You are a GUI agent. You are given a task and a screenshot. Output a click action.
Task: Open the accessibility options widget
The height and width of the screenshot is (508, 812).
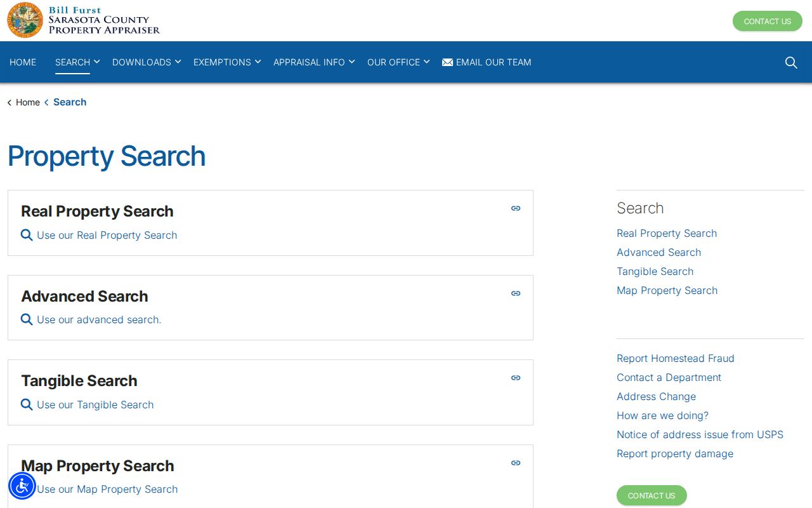(22, 486)
